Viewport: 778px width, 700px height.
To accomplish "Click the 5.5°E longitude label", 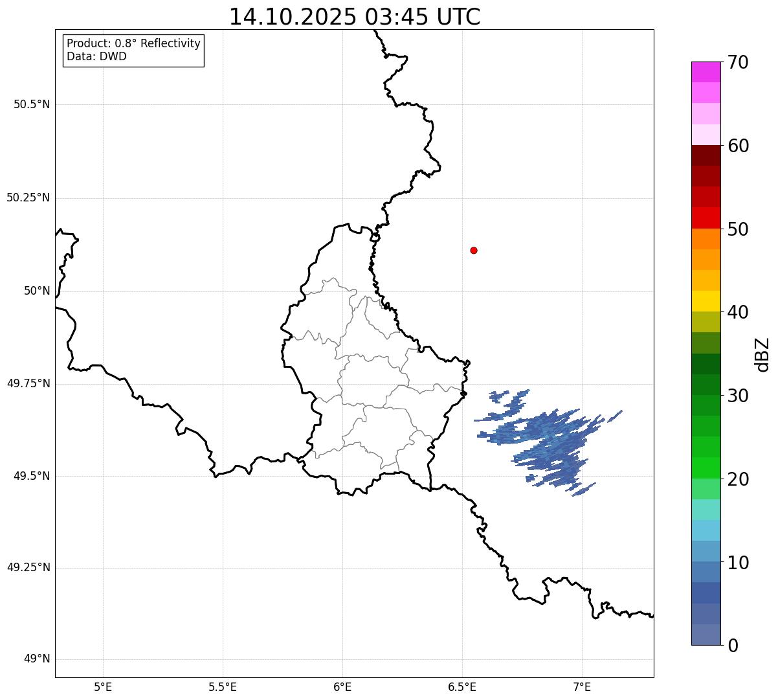I will coord(223,686).
